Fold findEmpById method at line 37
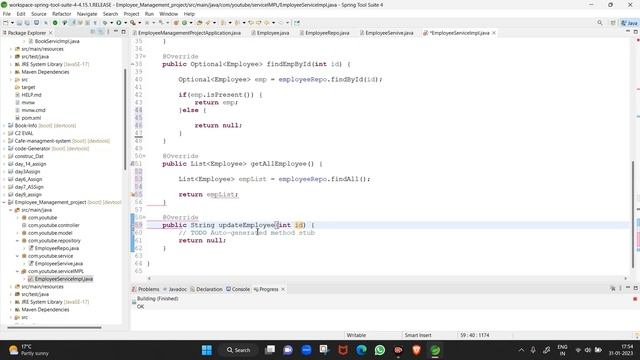 click(144, 56)
